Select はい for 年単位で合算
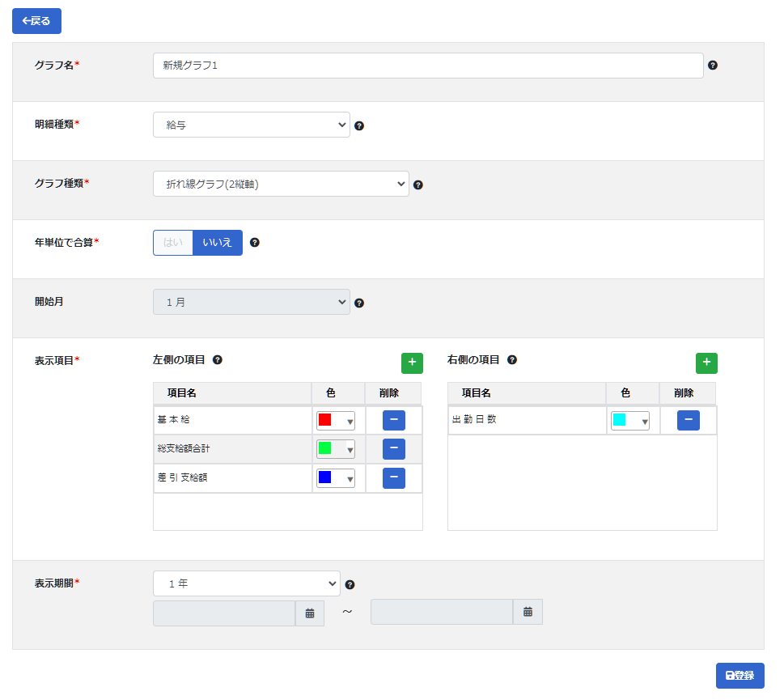This screenshot has height=700, width=784. (173, 243)
